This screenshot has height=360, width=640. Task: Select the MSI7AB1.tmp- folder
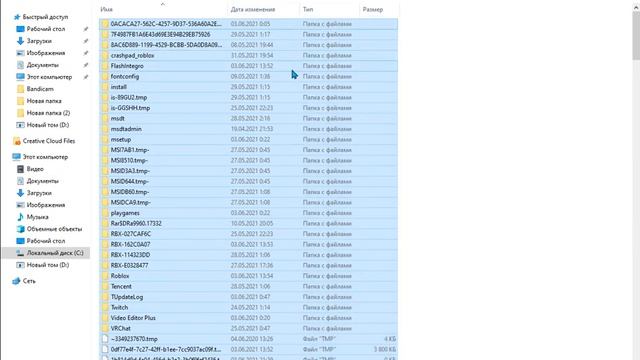[x=130, y=150]
